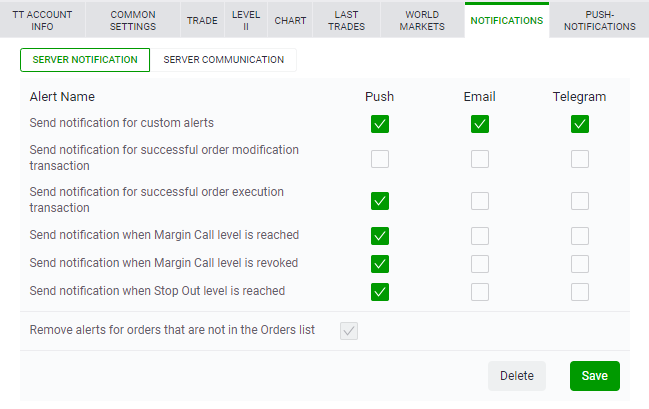This screenshot has height=409, width=649.
Task: Switch to the World Markets tab
Action: click(x=422, y=20)
